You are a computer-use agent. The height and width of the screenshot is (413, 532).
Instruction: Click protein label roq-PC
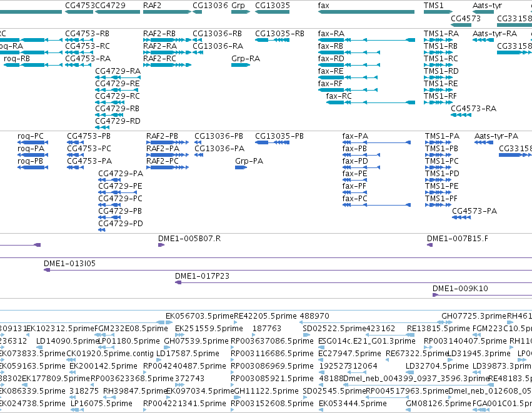[x=31, y=136]
